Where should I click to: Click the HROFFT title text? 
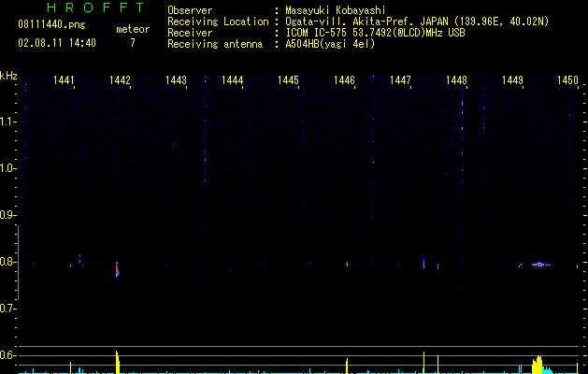tap(95, 7)
